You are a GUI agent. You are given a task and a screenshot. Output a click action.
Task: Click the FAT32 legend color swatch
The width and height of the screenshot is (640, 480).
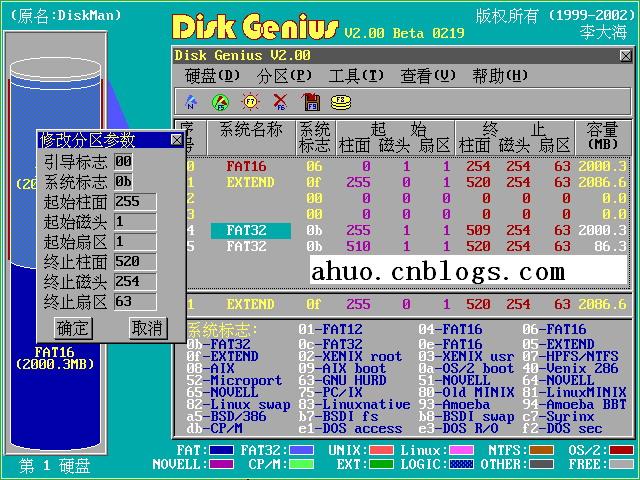click(x=301, y=450)
